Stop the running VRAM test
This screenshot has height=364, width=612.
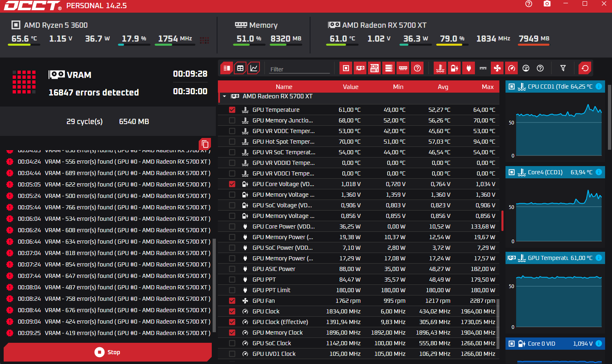pyautogui.click(x=108, y=352)
